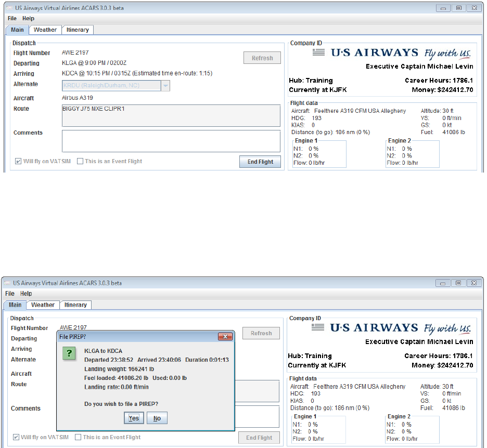Switch to Weather tab in bottom window
Screen dimensions: 487x448
point(43,305)
